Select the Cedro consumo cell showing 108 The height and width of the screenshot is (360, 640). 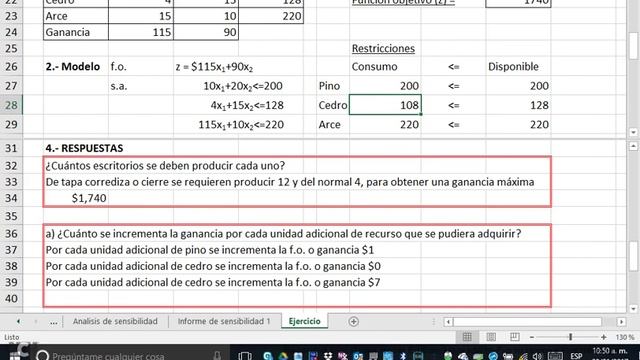(385, 105)
